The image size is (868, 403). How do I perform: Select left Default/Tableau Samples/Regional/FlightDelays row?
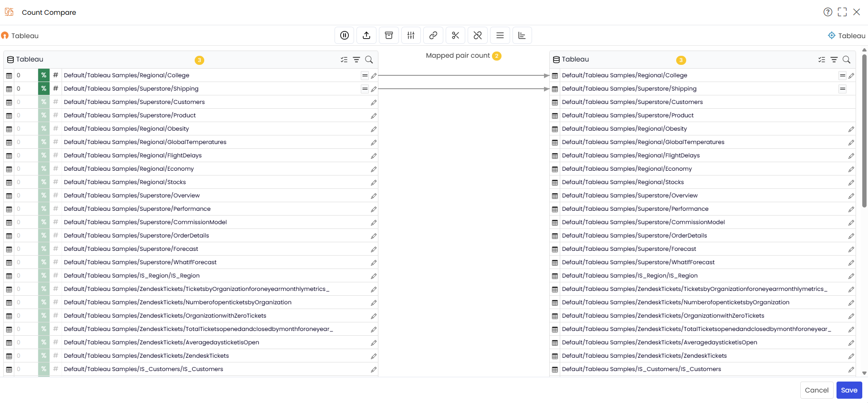click(x=191, y=155)
